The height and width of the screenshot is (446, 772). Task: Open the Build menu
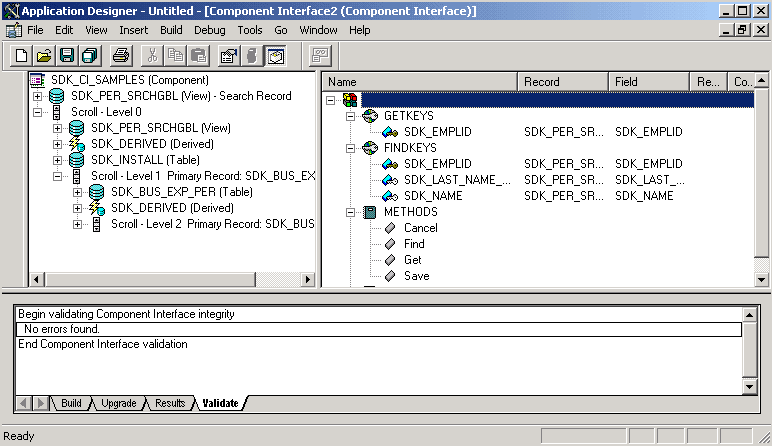(171, 31)
